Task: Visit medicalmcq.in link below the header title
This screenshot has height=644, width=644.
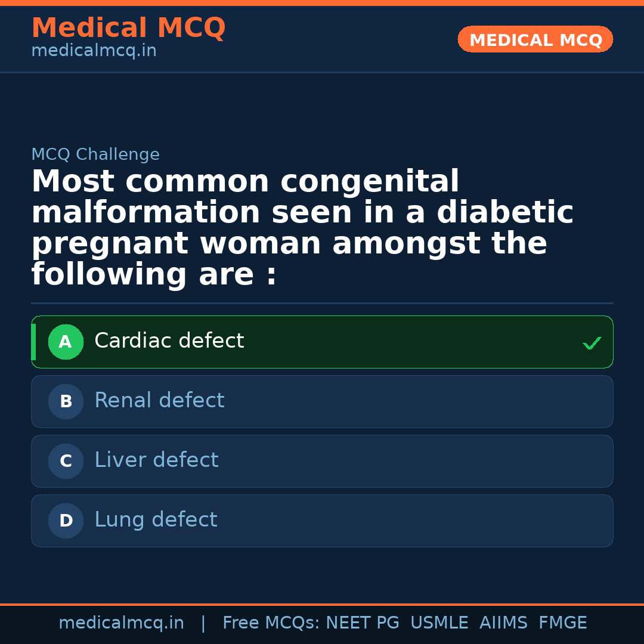Action: click(x=94, y=51)
